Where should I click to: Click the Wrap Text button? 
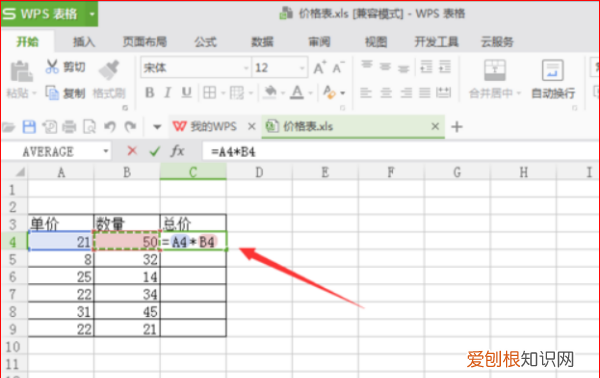[x=553, y=79]
